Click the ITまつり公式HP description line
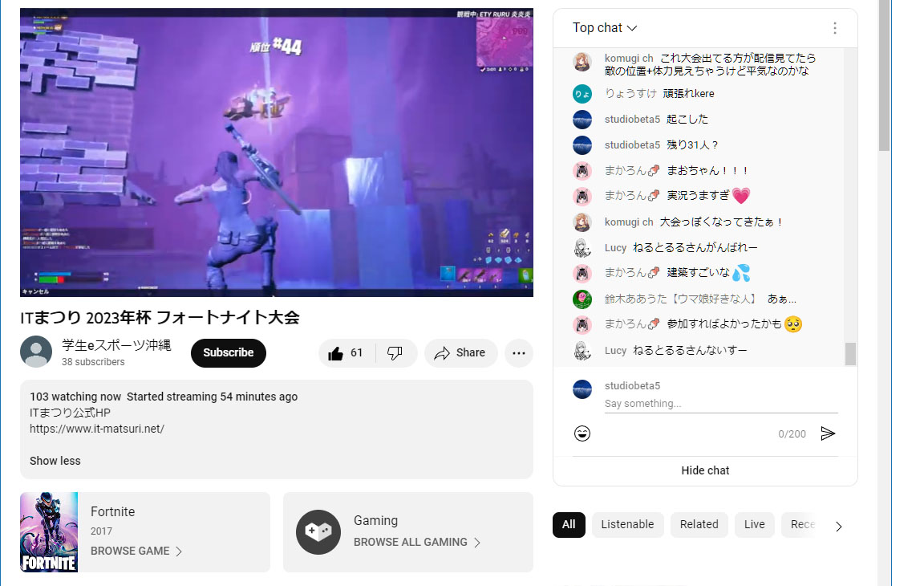This screenshot has height=586, width=924. [x=70, y=413]
